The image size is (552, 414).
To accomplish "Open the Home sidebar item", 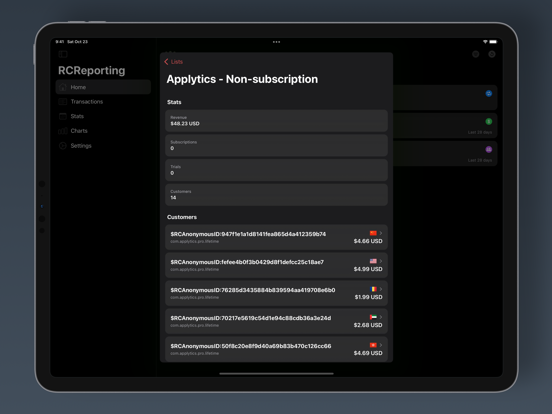I will tap(103, 87).
